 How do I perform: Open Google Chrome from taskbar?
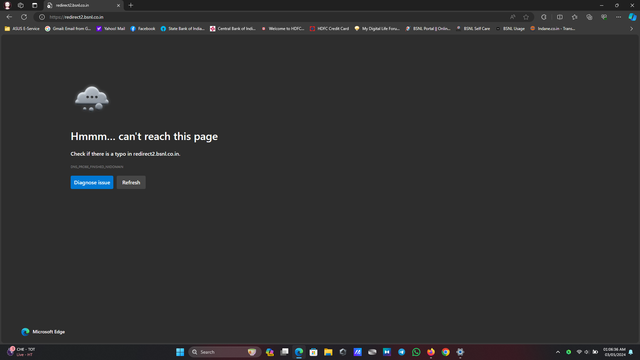(446, 352)
